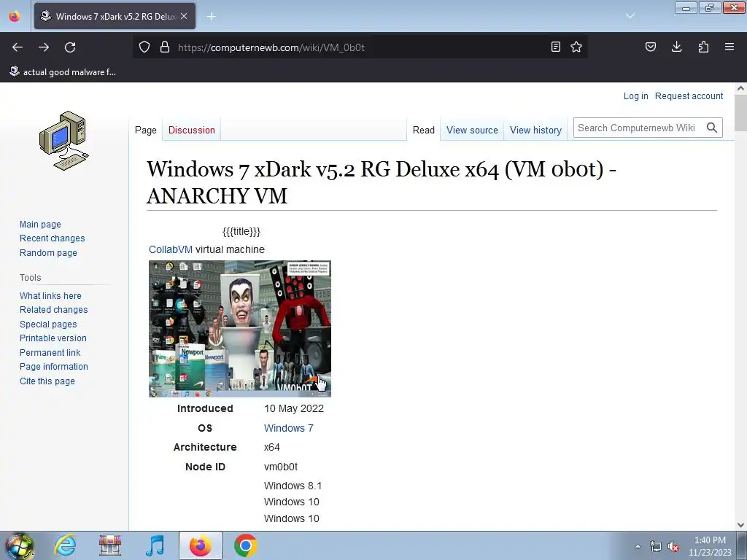Click the Computernewb wiki logo

[x=64, y=141]
